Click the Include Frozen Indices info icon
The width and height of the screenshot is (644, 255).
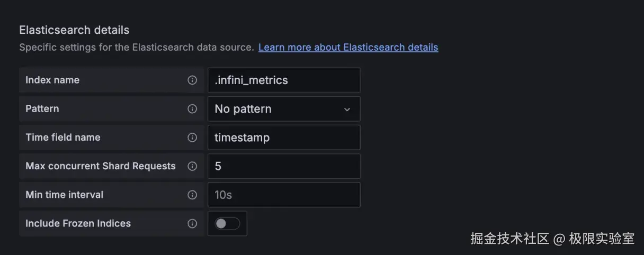coord(192,223)
